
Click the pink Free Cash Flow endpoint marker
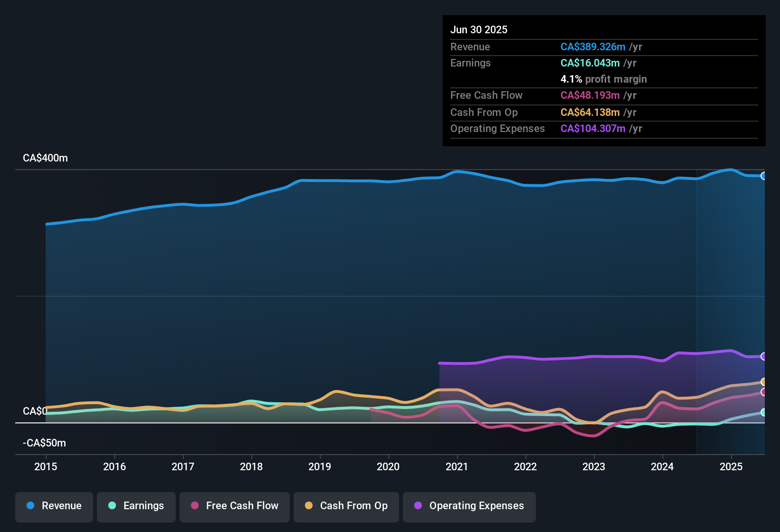pyautogui.click(x=764, y=392)
